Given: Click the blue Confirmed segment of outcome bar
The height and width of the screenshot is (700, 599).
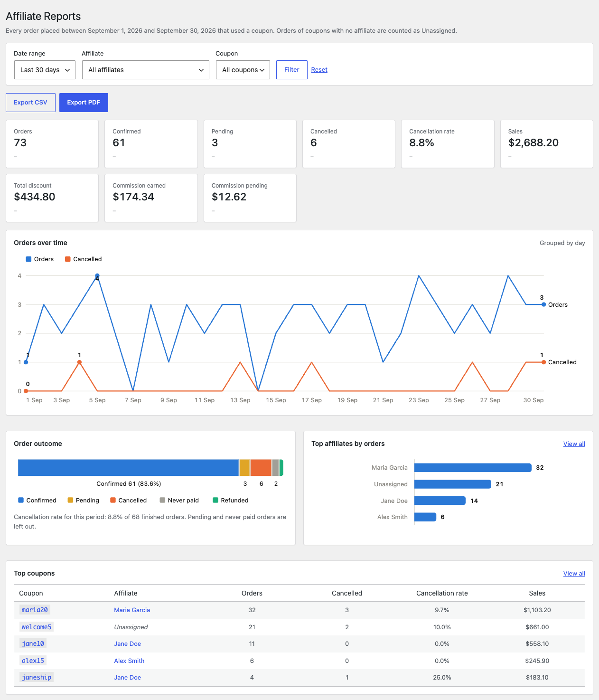Looking at the screenshot, I should (x=128, y=468).
